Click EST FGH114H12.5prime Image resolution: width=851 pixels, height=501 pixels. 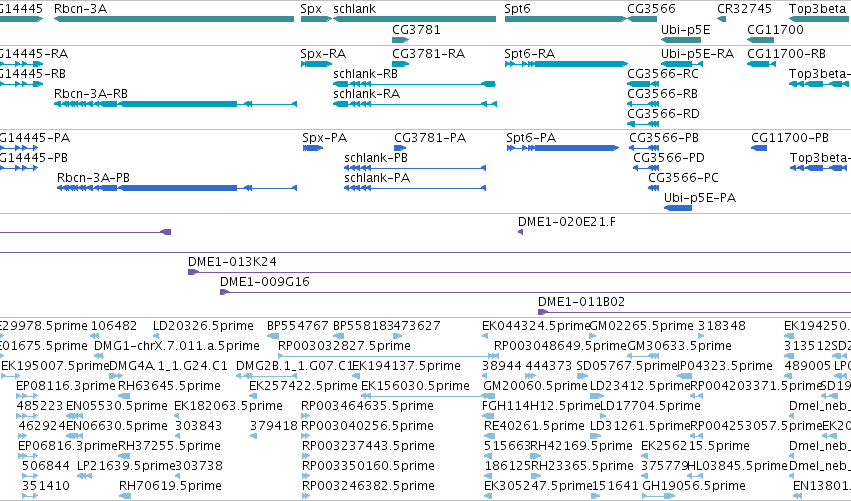click(x=541, y=406)
